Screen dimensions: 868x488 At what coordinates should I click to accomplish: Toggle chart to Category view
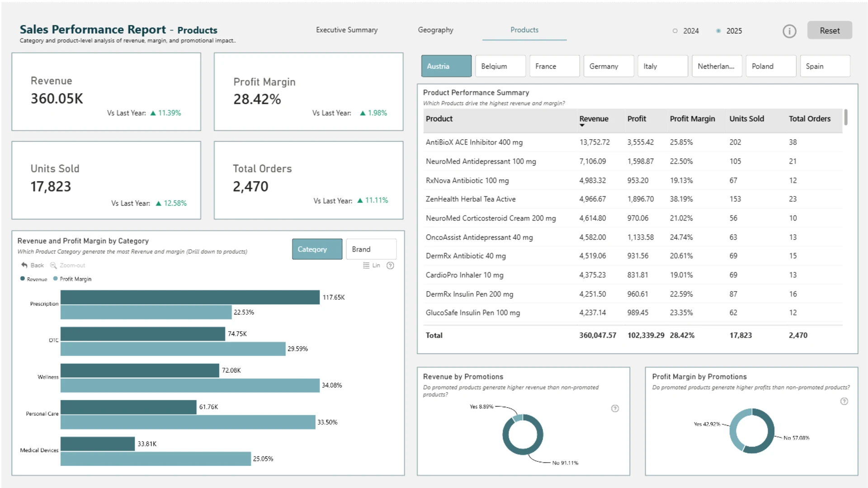tap(317, 249)
